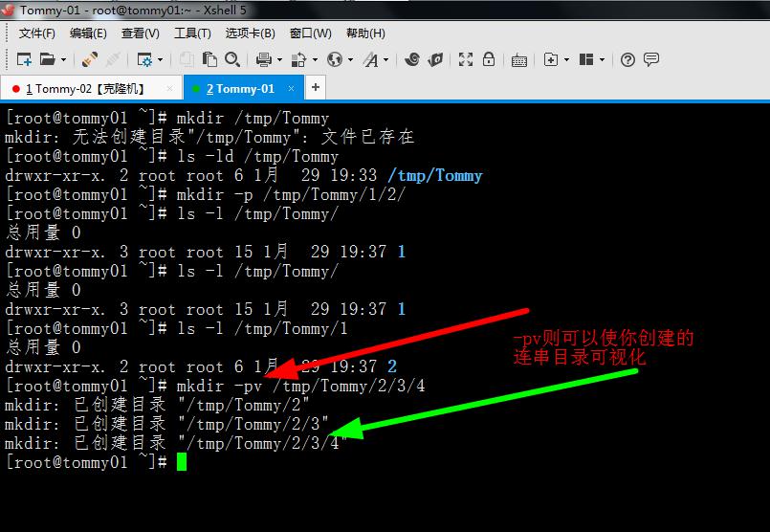Click the Font letter A icon
770x532 pixels.
370,59
